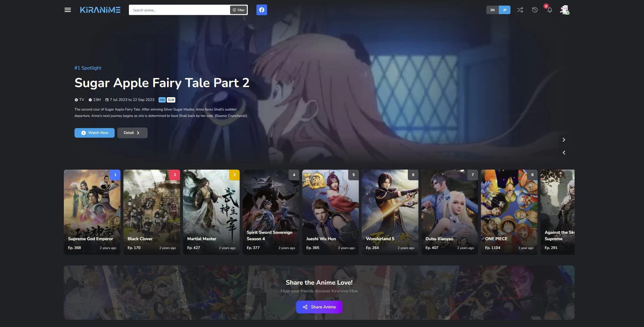
Task: Open Martial Master card
Action: click(211, 212)
